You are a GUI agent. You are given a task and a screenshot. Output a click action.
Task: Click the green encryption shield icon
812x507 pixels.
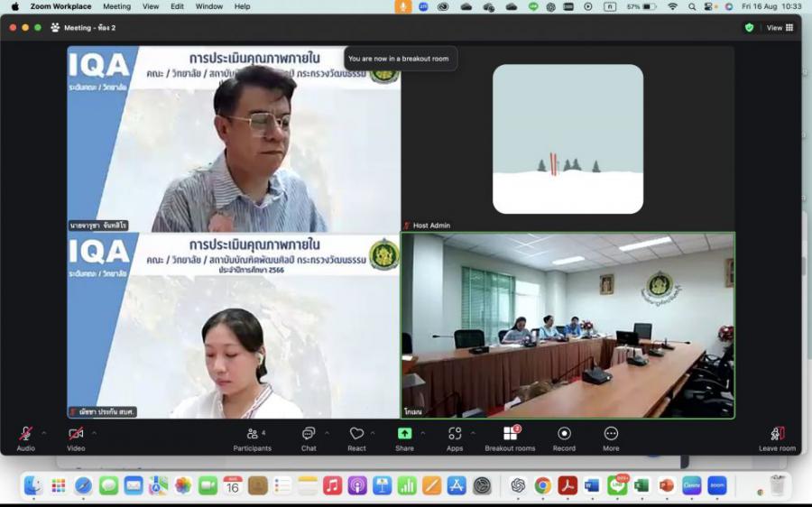pos(749,28)
